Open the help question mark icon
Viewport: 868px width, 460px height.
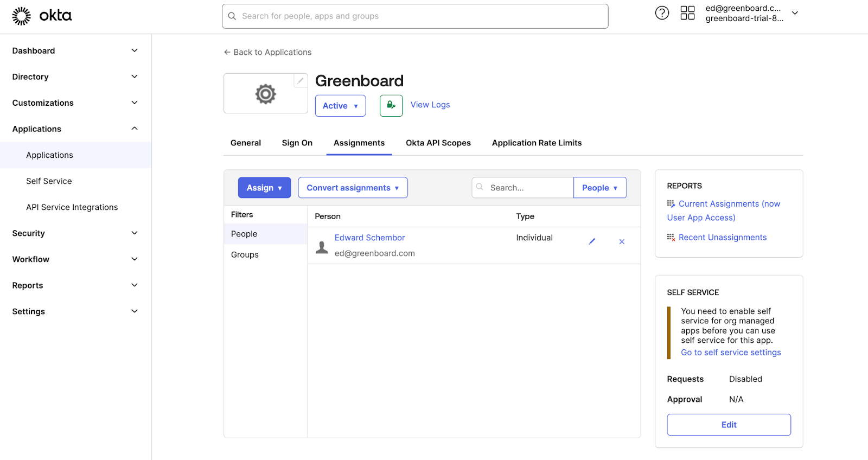click(662, 13)
